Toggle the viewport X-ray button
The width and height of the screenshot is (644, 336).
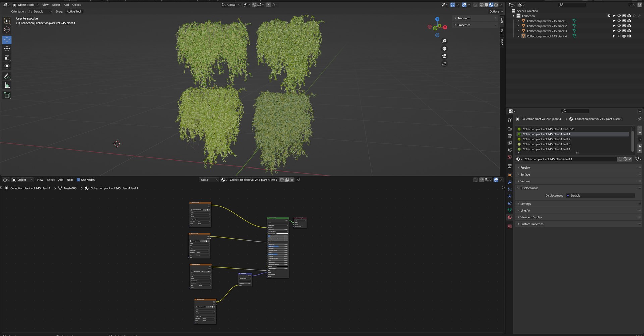pos(475,5)
